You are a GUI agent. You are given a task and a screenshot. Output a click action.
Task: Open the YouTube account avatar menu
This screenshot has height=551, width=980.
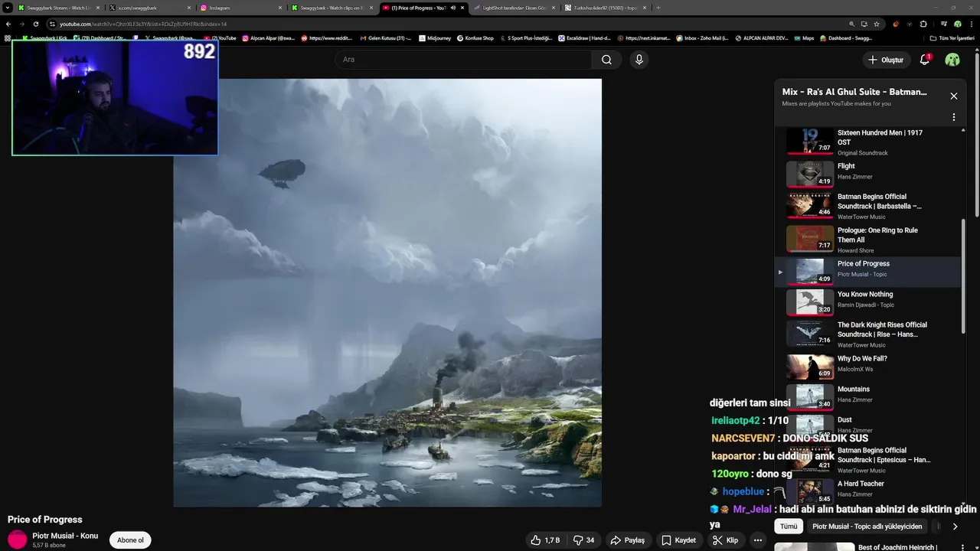pos(952,60)
